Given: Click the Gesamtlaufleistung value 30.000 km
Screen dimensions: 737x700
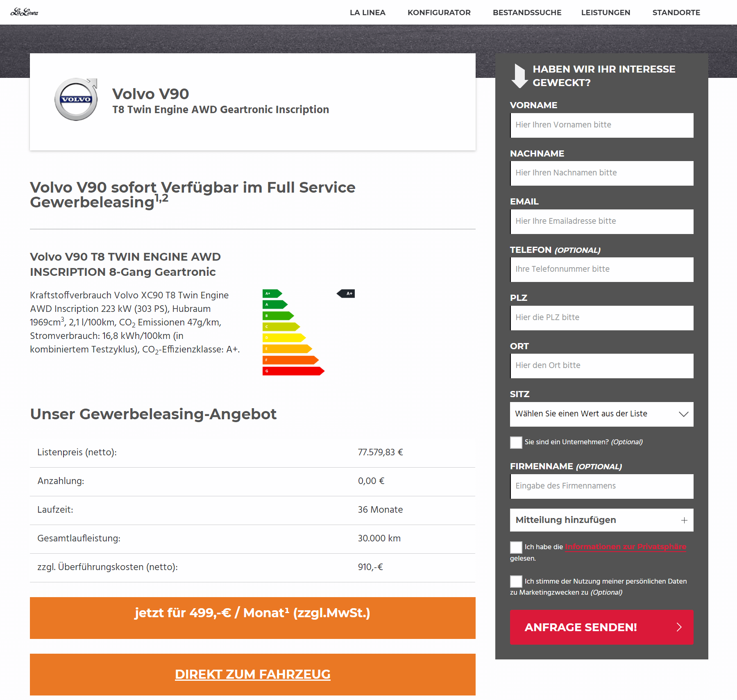Looking at the screenshot, I should [379, 539].
